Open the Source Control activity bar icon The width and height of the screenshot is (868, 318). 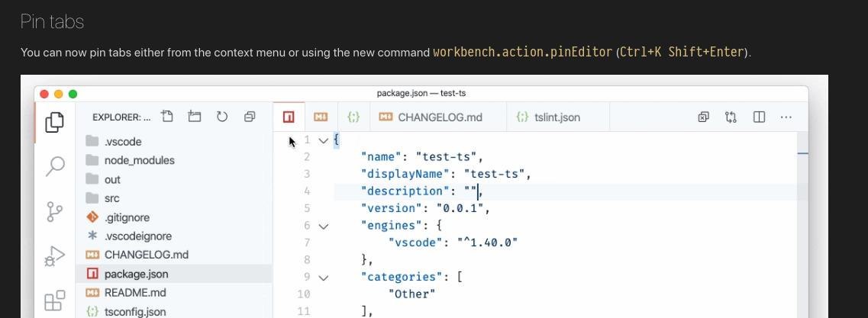(54, 211)
